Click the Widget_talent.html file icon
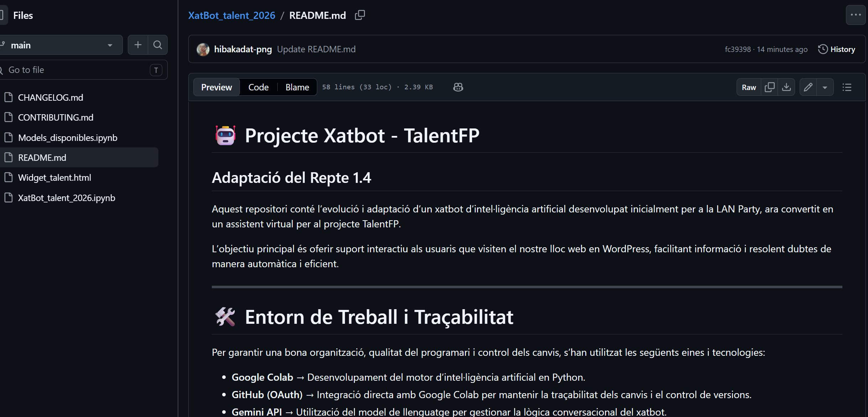The height and width of the screenshot is (417, 868). pyautogui.click(x=9, y=177)
